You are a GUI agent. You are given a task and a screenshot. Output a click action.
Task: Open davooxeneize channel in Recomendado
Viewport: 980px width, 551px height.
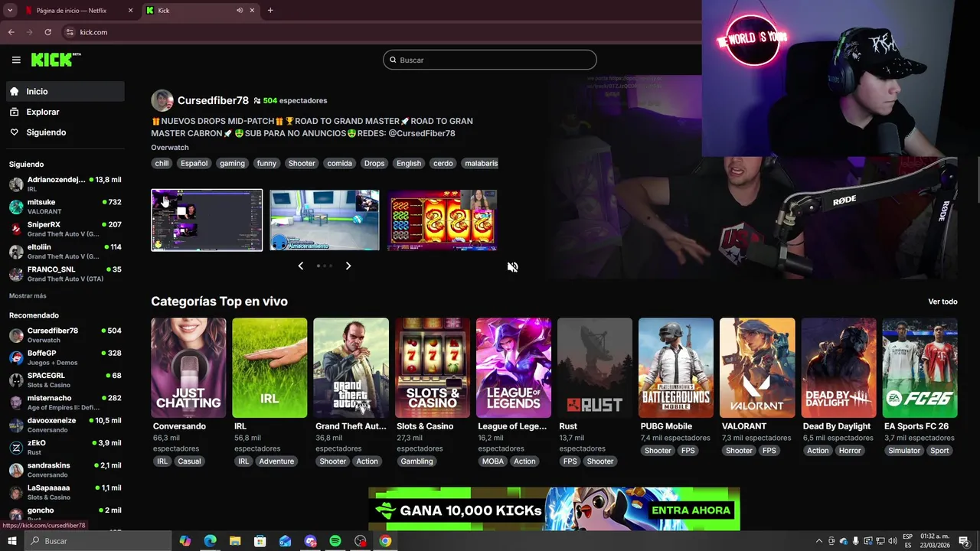65,425
